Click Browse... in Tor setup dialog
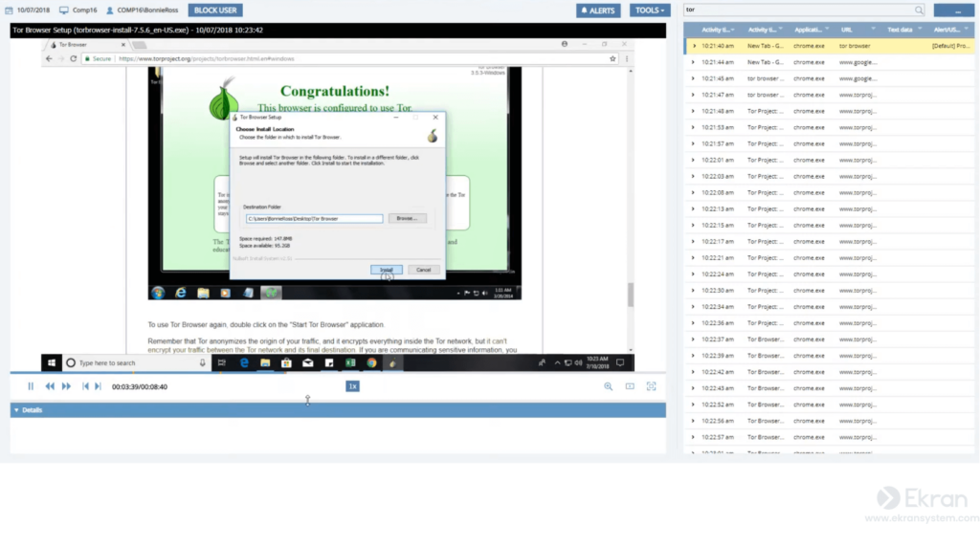The height and width of the screenshot is (547, 980). 407,219
